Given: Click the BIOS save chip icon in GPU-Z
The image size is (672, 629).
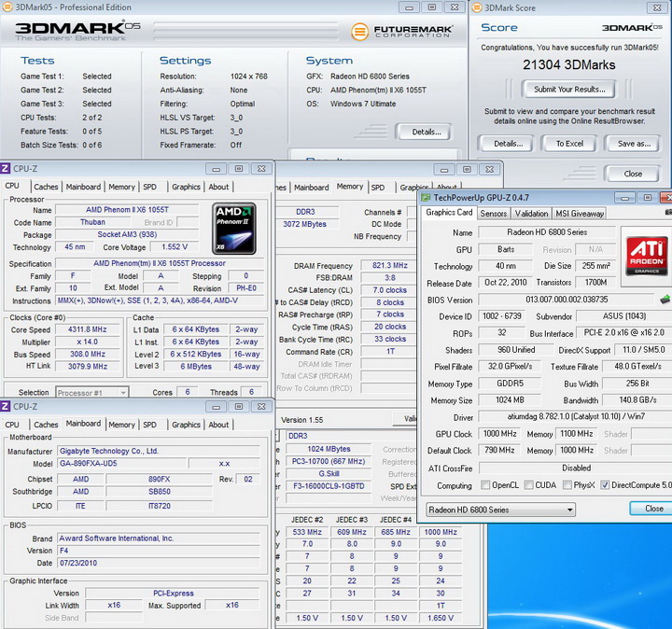Looking at the screenshot, I should [665, 300].
